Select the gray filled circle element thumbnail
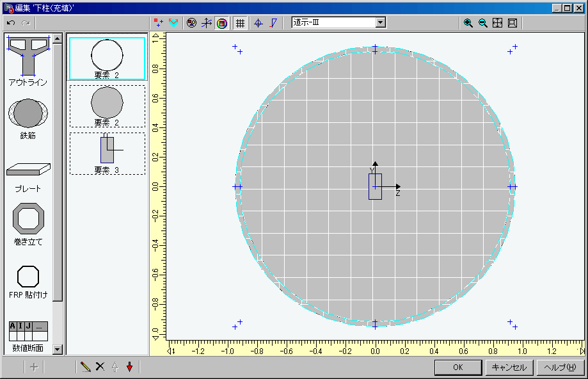This screenshot has width=588, height=379. click(x=107, y=102)
